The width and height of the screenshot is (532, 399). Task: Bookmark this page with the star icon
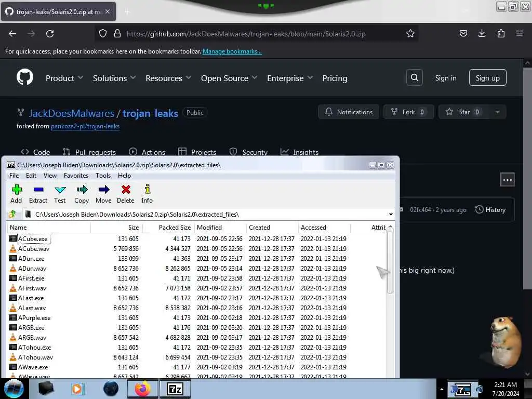(410, 34)
